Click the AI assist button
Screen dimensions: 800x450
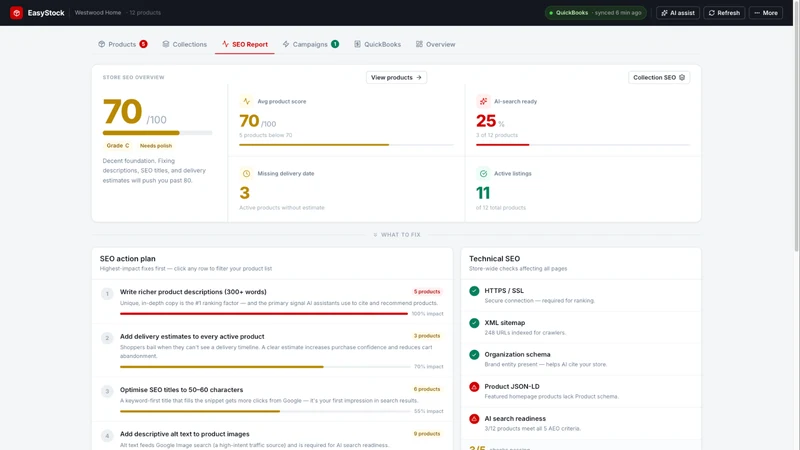pos(678,13)
